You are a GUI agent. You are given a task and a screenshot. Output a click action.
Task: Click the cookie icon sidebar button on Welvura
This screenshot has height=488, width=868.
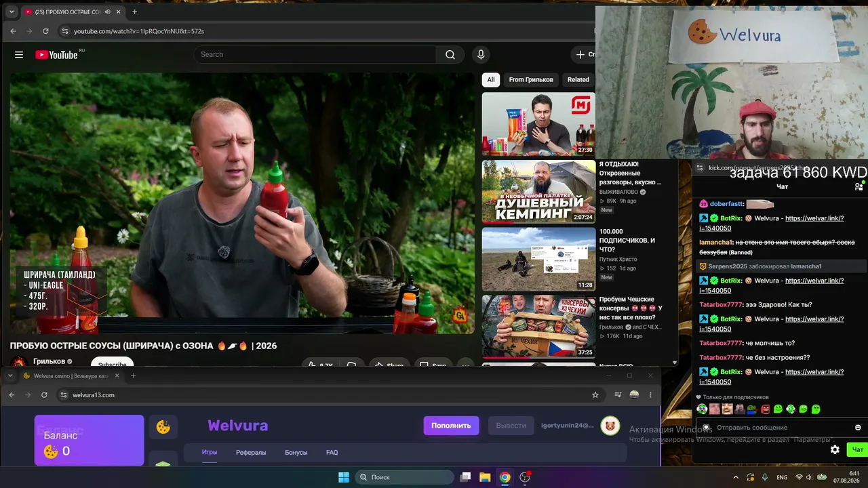click(163, 427)
